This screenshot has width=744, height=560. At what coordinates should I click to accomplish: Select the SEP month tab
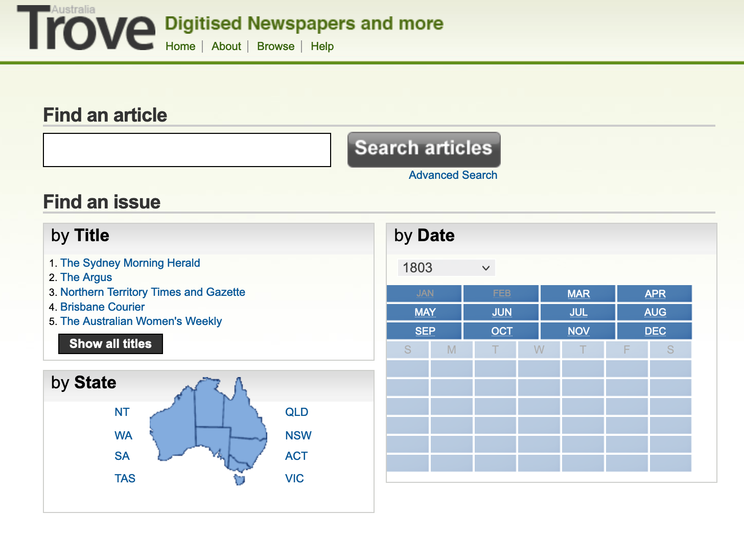click(x=424, y=331)
